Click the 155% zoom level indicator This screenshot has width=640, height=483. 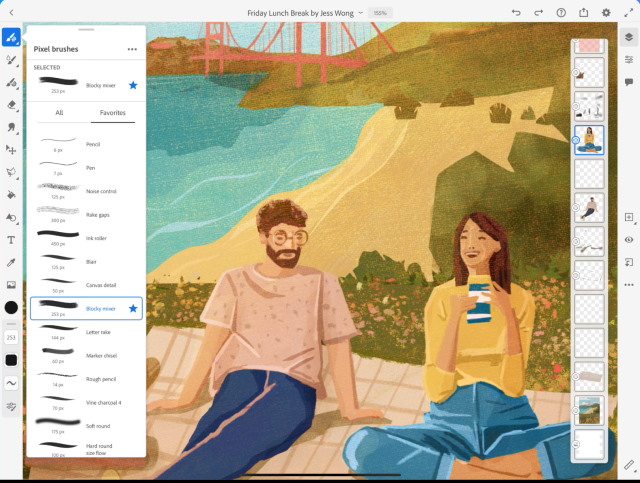point(380,13)
